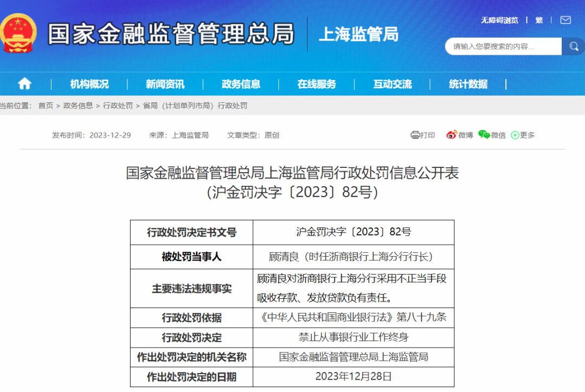This screenshot has width=585, height=392.
Task: Open the 统计数据 menu
Action: coord(468,84)
